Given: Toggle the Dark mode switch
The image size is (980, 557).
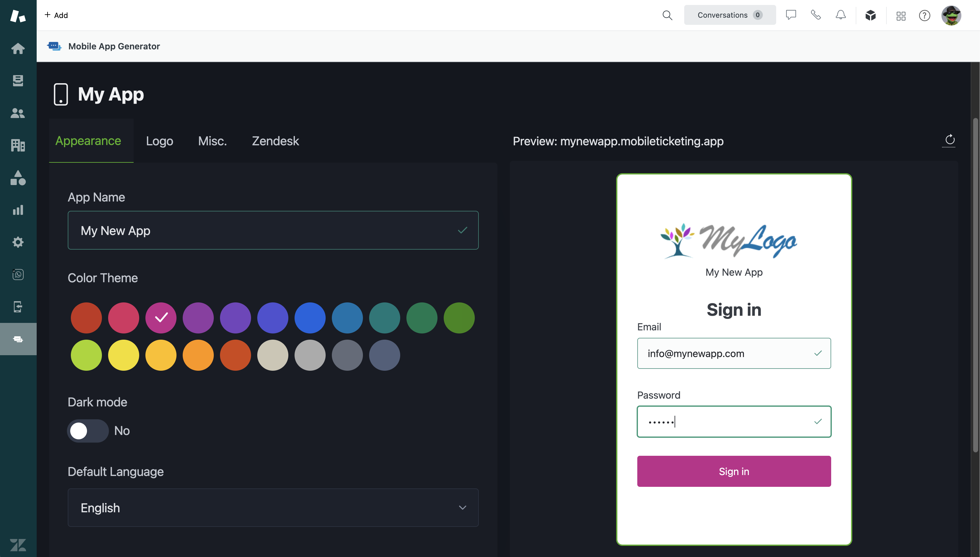Looking at the screenshot, I should pos(88,431).
